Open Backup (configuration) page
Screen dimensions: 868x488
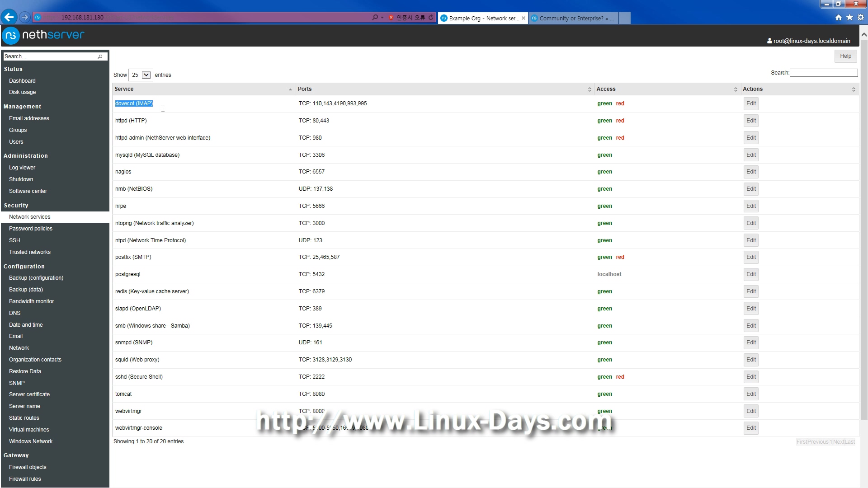point(36,278)
